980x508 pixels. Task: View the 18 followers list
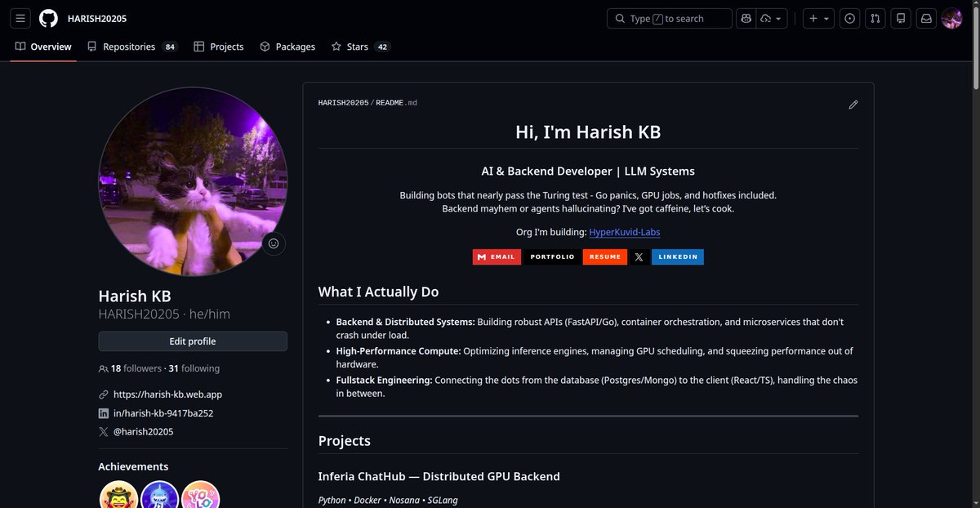click(136, 368)
